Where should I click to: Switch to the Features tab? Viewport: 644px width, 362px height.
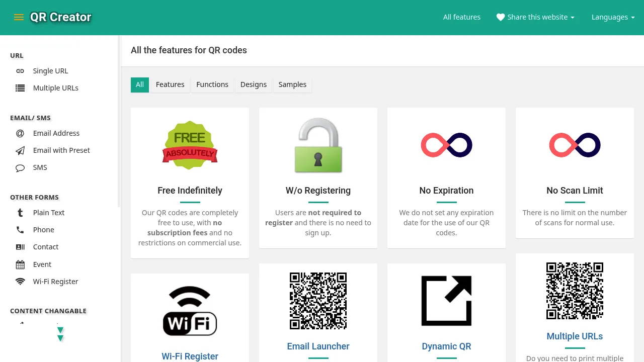point(170,84)
